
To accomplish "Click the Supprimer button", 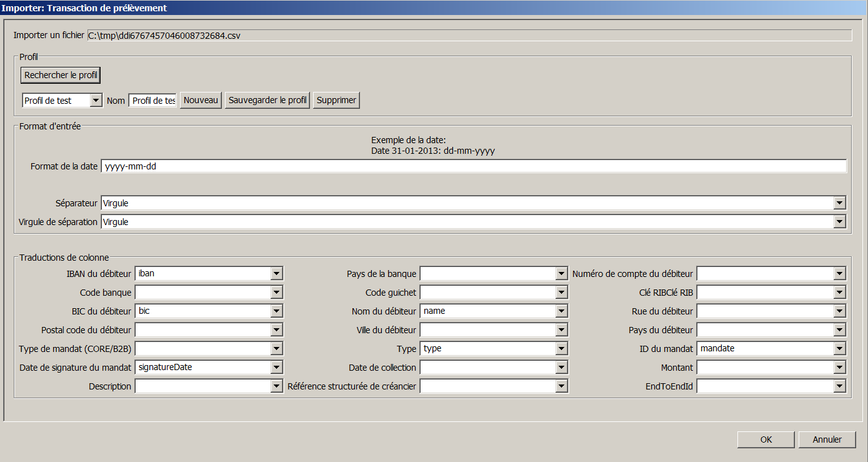I will 336,100.
